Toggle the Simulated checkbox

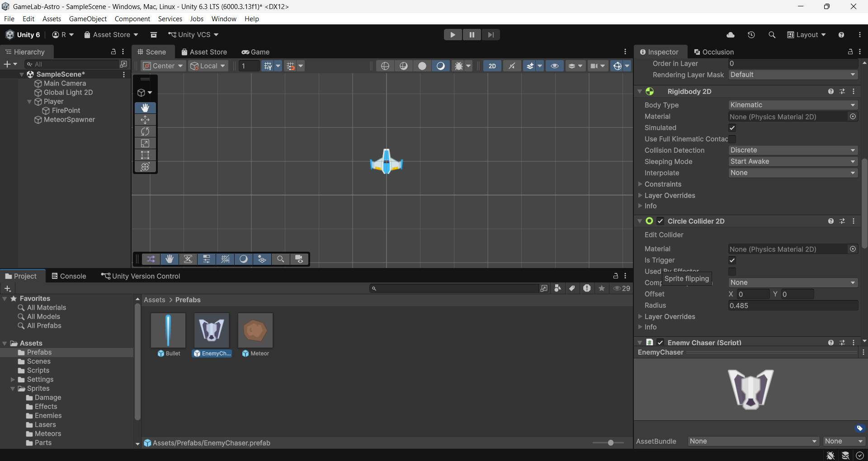732,128
